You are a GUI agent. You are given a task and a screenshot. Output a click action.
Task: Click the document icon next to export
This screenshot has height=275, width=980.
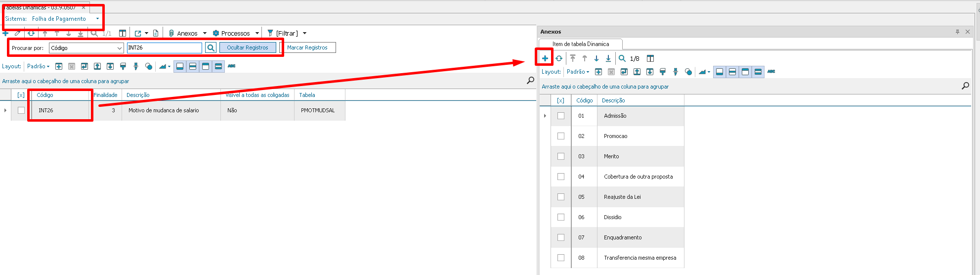pyautogui.click(x=156, y=33)
